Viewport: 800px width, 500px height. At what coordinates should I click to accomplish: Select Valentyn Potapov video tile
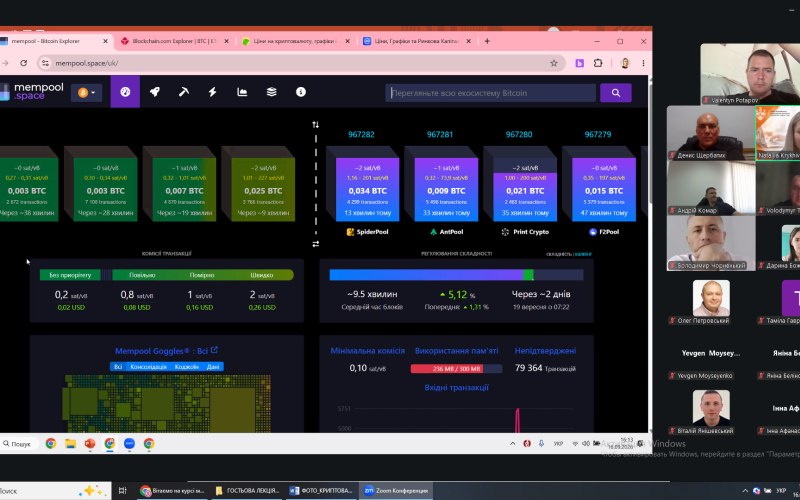click(750, 74)
